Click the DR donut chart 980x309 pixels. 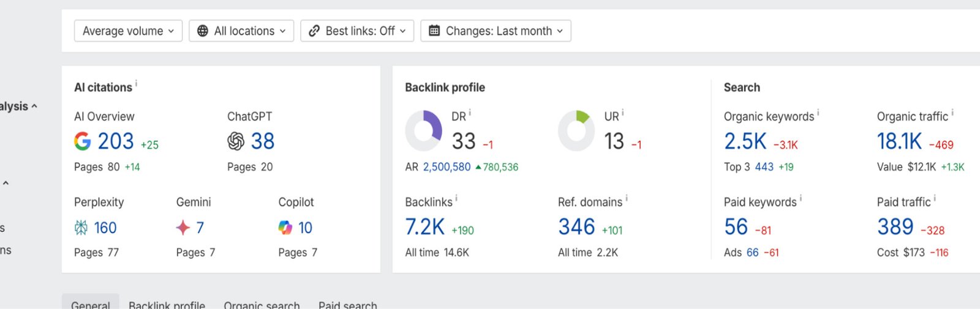pos(423,131)
